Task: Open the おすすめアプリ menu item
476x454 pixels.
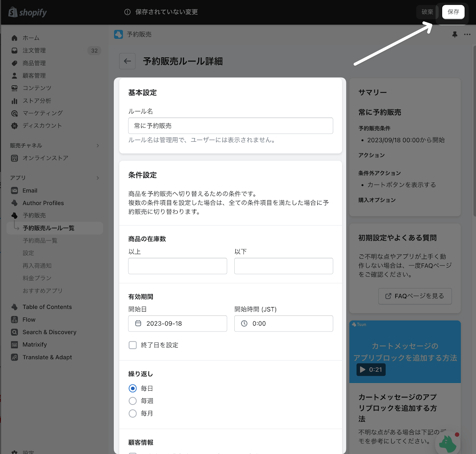Action: pos(43,291)
